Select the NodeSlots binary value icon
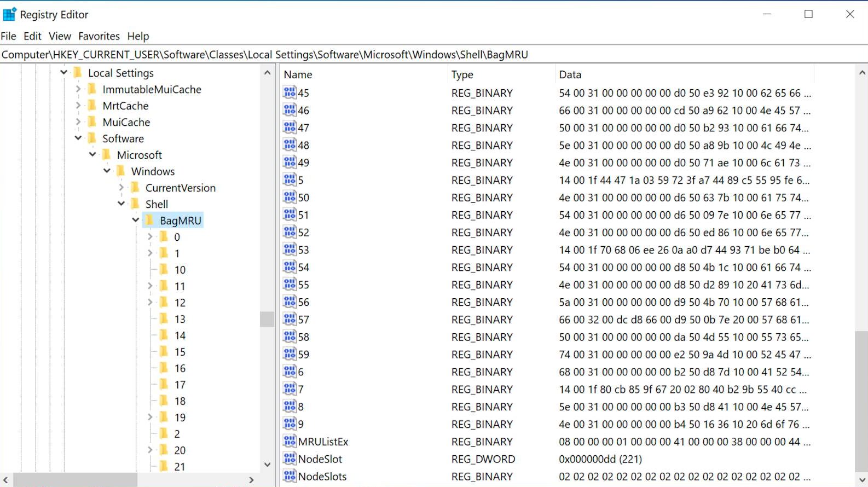Image resolution: width=868 pixels, height=487 pixels. (290, 476)
